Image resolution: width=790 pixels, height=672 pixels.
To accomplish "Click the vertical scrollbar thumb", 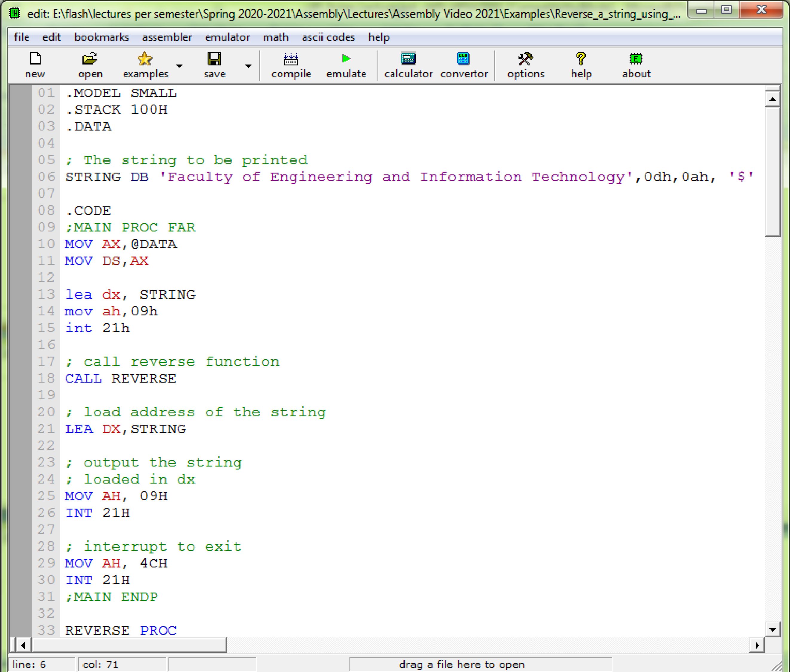I will click(772, 172).
